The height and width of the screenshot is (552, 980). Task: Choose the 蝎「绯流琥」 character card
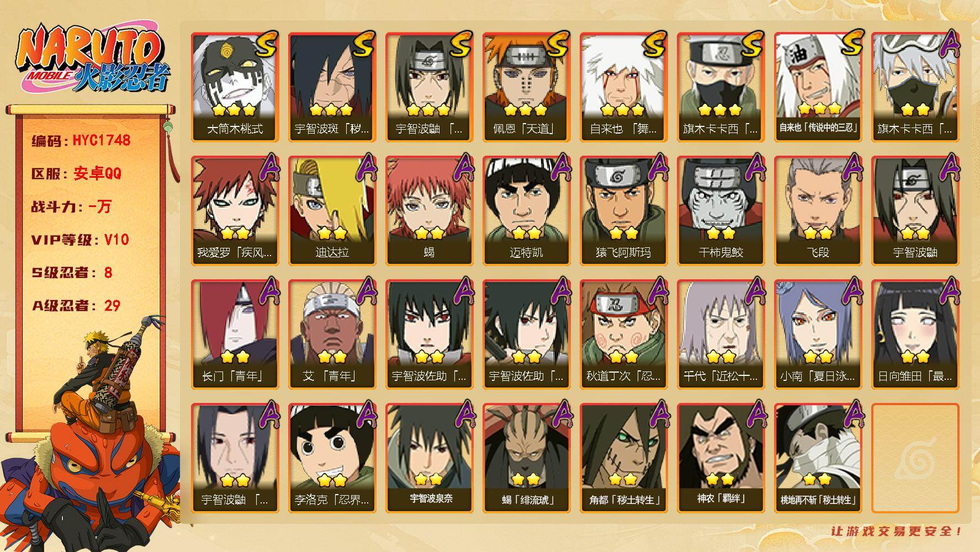click(x=526, y=458)
